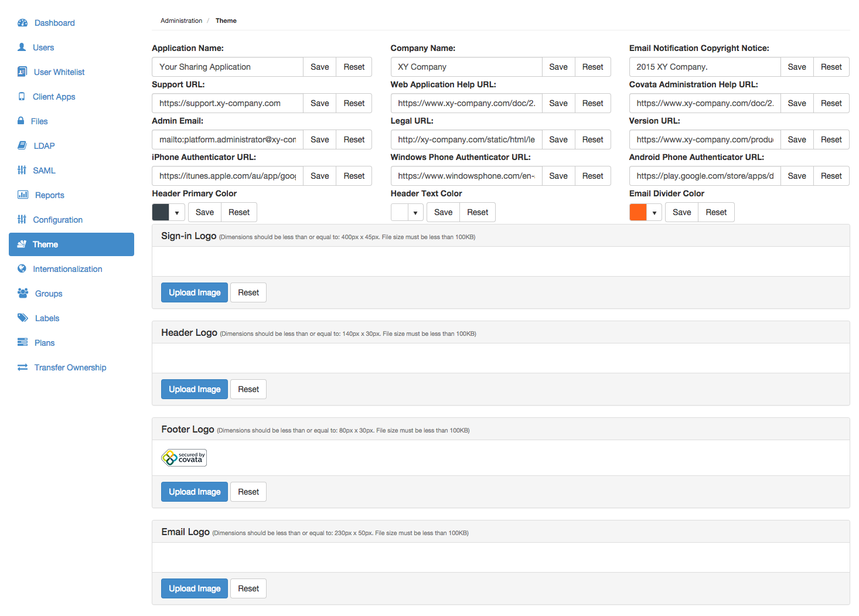The width and height of the screenshot is (859, 616).
Task: Click the Reports bar chart icon
Action: pyautogui.click(x=23, y=195)
